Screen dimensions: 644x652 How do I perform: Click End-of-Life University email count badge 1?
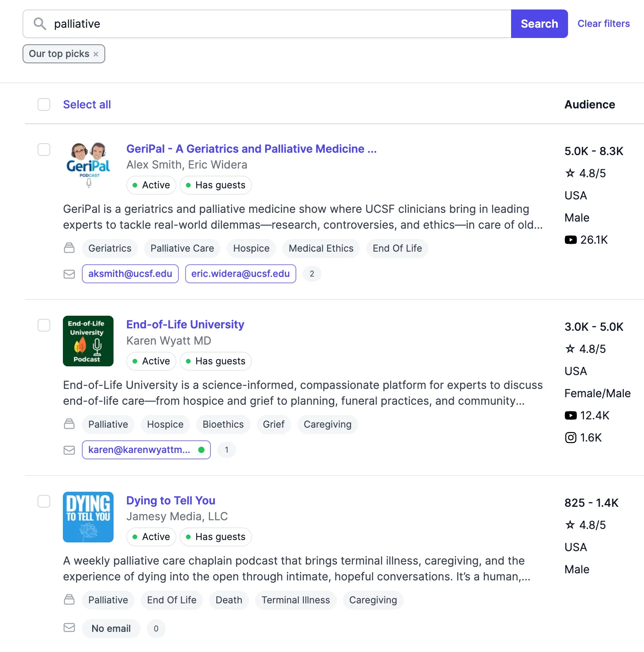(x=227, y=450)
